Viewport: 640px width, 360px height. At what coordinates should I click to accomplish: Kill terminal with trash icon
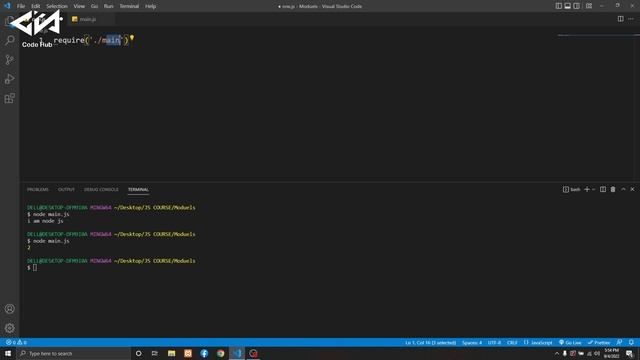tap(613, 189)
